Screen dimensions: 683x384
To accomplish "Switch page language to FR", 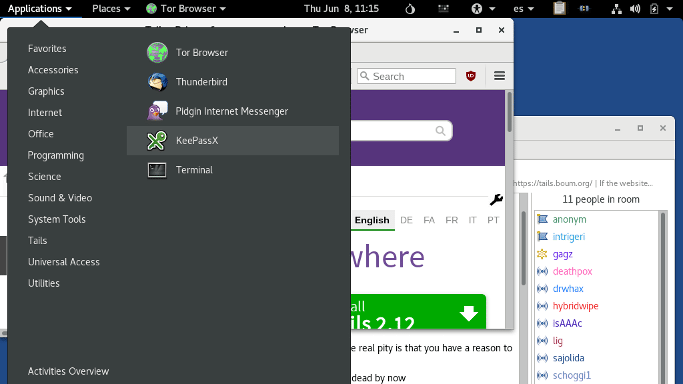I will pos(451,220).
